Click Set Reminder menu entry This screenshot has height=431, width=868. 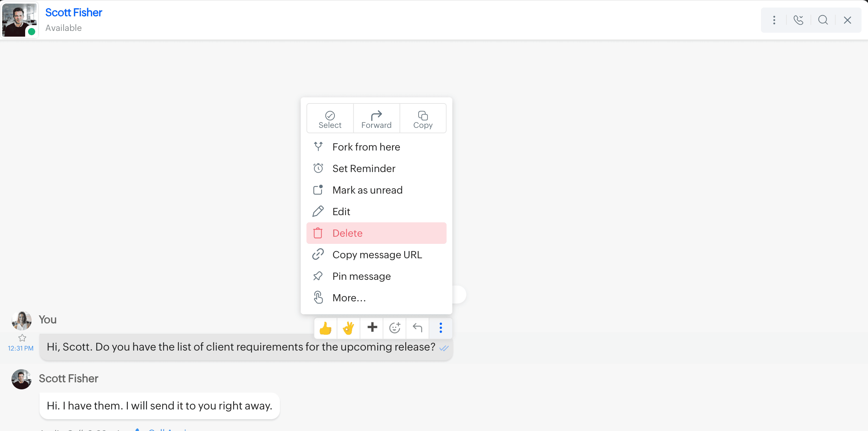point(364,168)
